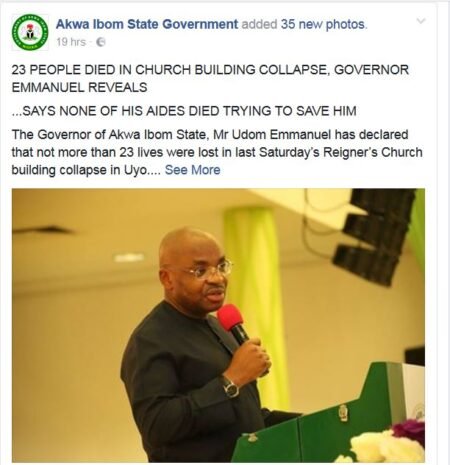The height and width of the screenshot is (465, 450).
Task: Click the governor's eyeglasses in the photo
Action: point(209,269)
